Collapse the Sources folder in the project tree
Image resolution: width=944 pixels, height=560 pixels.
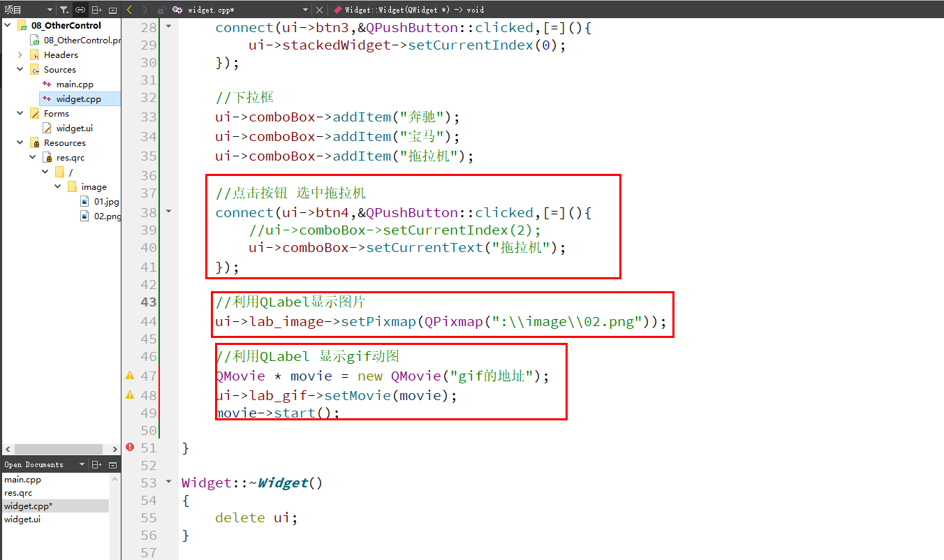pyautogui.click(x=20, y=69)
